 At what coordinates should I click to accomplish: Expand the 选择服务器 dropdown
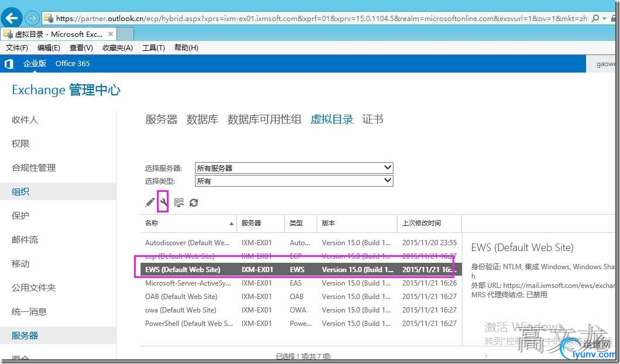pyautogui.click(x=294, y=168)
